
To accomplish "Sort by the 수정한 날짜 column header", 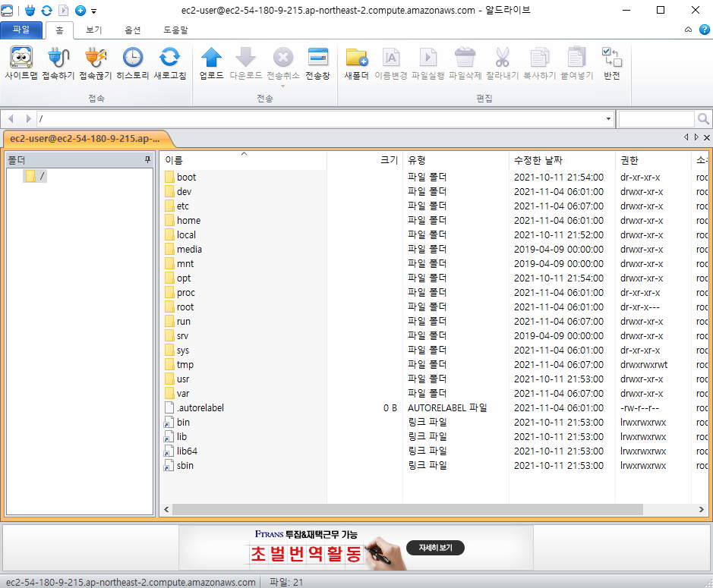I will click(562, 160).
